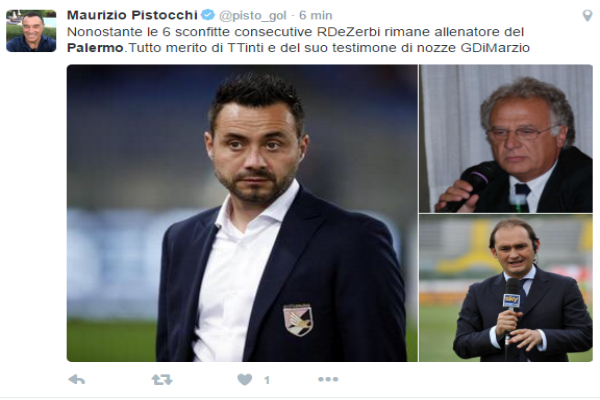
Task: Open the three-dot more options menu
Action: click(x=328, y=379)
